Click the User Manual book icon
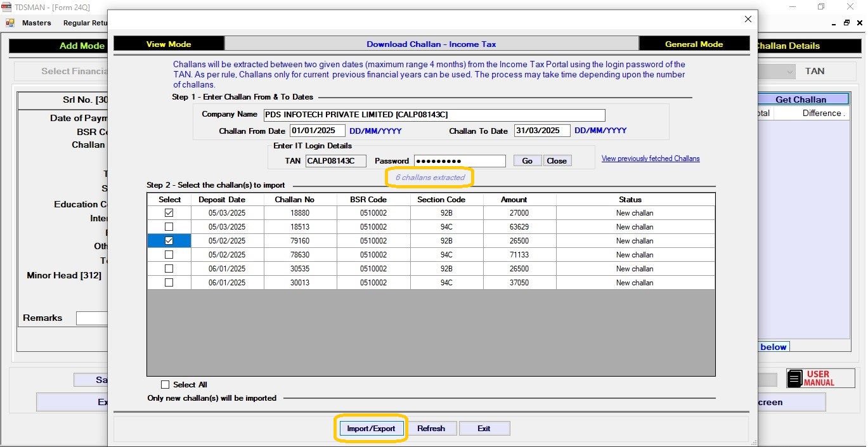The image size is (868, 447). tap(794, 379)
